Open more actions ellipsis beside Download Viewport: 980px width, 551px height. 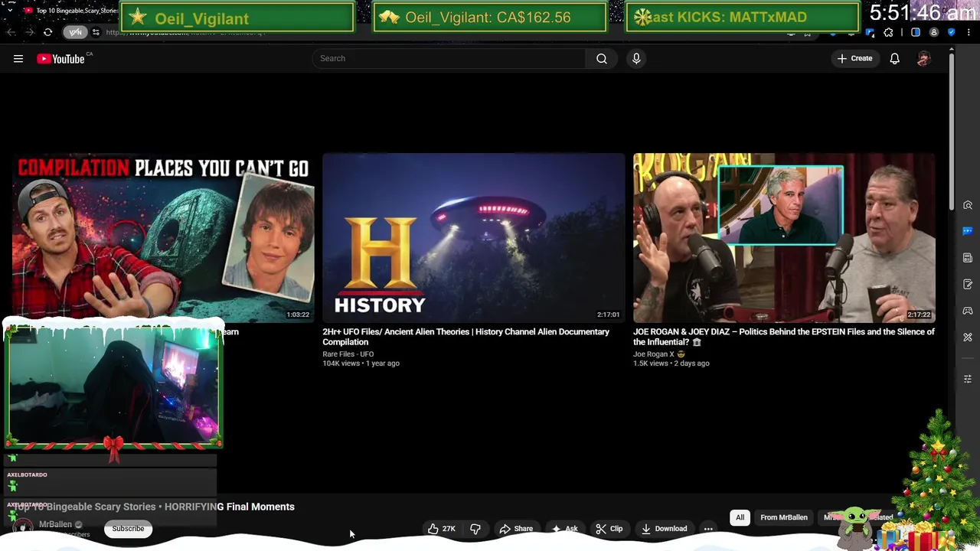click(x=708, y=529)
